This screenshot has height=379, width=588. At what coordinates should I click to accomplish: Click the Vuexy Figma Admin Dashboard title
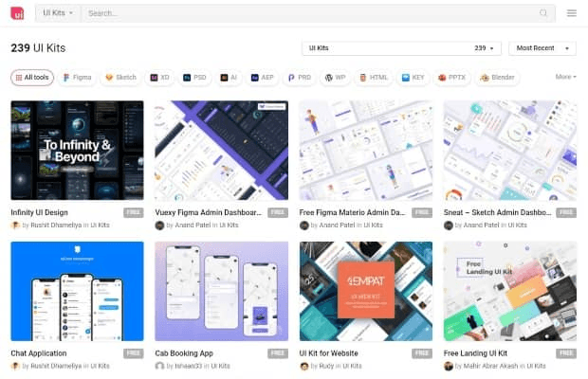pyautogui.click(x=208, y=212)
